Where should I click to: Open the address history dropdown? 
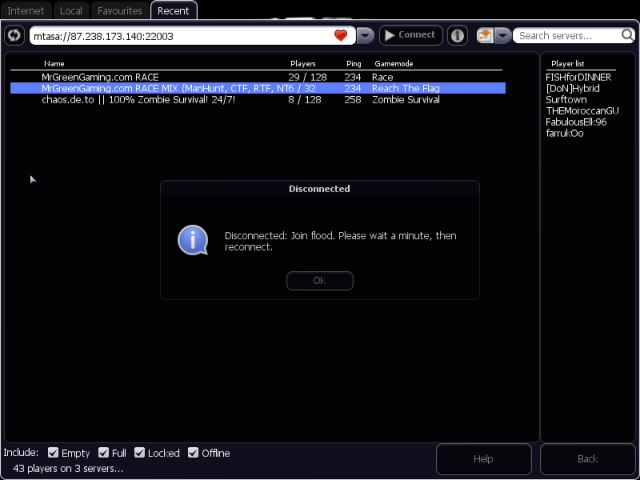point(365,35)
